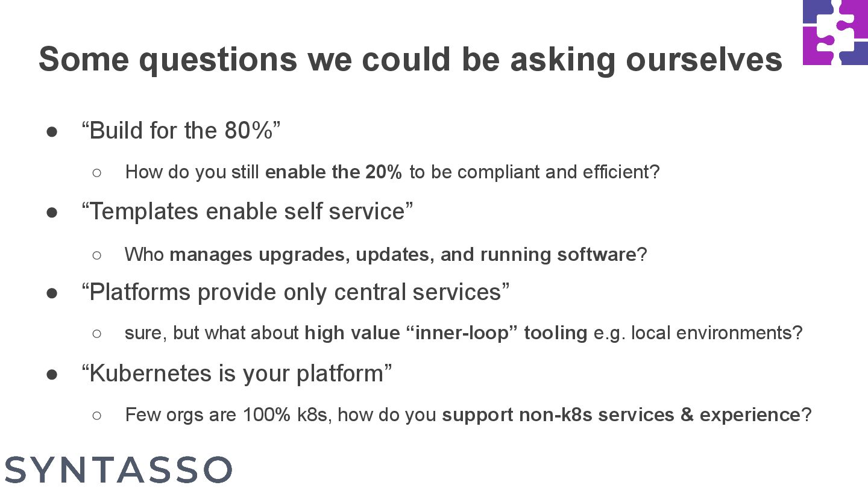
Task: Click the slide title 'Some questions we could be asking ourselves'
Action: click(410, 59)
